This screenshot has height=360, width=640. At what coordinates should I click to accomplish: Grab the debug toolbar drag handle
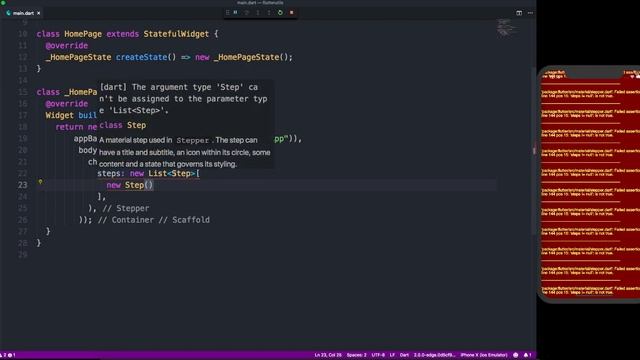pos(227,13)
